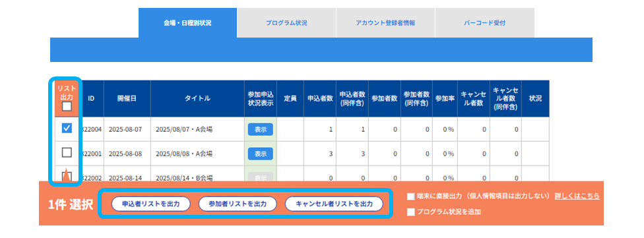Click 表示 button for 2025/08/07 A会場
Viewport: 644px width, 238px height.
click(x=261, y=129)
